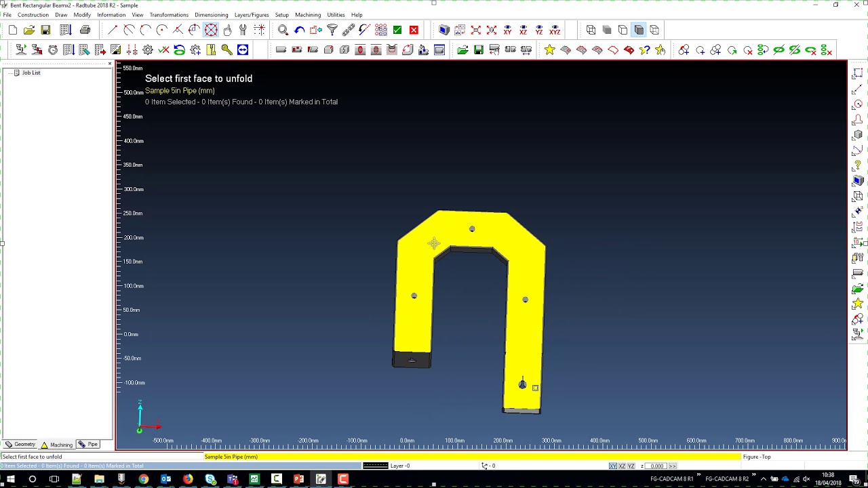The width and height of the screenshot is (868, 488).
Task: Select the Line drawing tool
Action: coord(113,30)
